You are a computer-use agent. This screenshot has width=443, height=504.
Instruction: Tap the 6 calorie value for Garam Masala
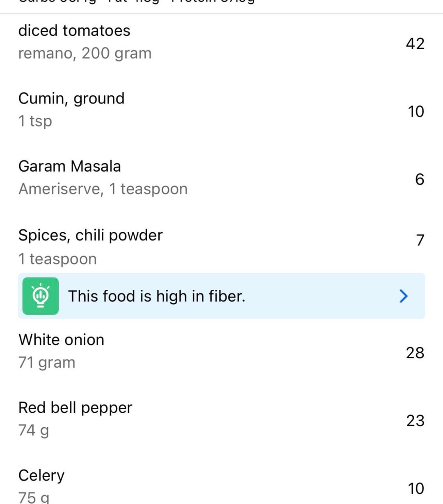(419, 179)
